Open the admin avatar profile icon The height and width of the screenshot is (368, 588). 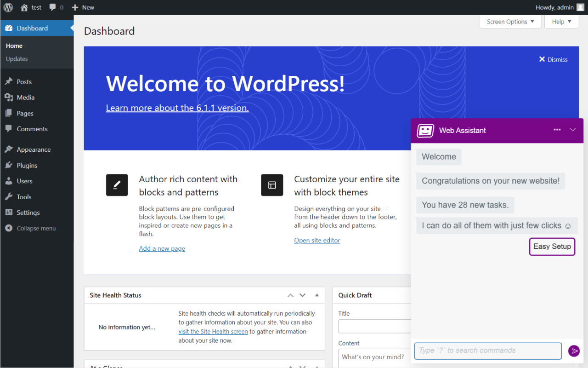click(580, 7)
